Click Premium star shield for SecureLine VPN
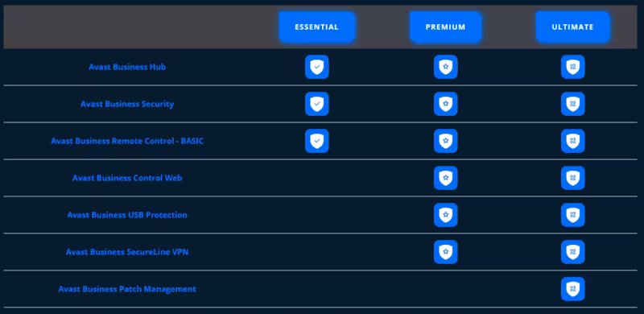This screenshot has width=644, height=314. (446, 252)
